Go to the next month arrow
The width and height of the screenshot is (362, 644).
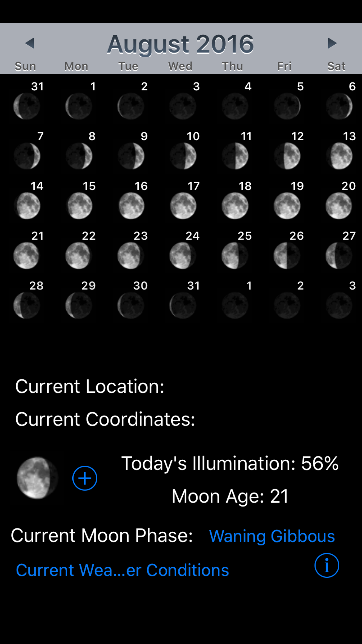(332, 43)
